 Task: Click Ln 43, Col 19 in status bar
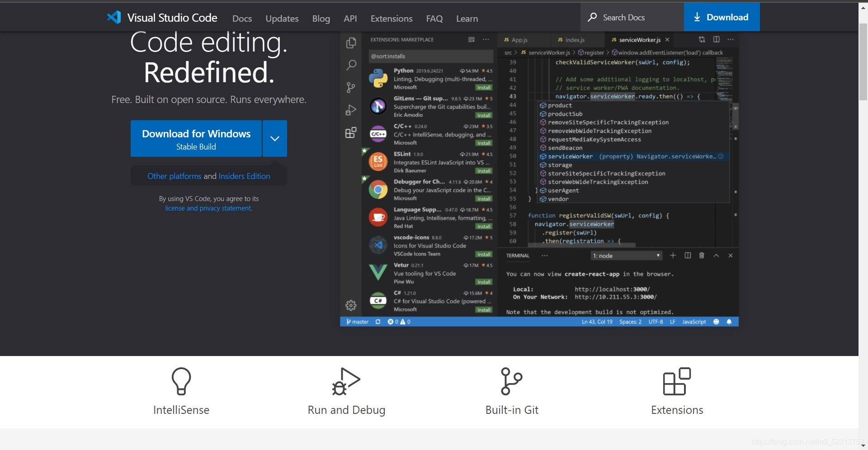coord(597,322)
